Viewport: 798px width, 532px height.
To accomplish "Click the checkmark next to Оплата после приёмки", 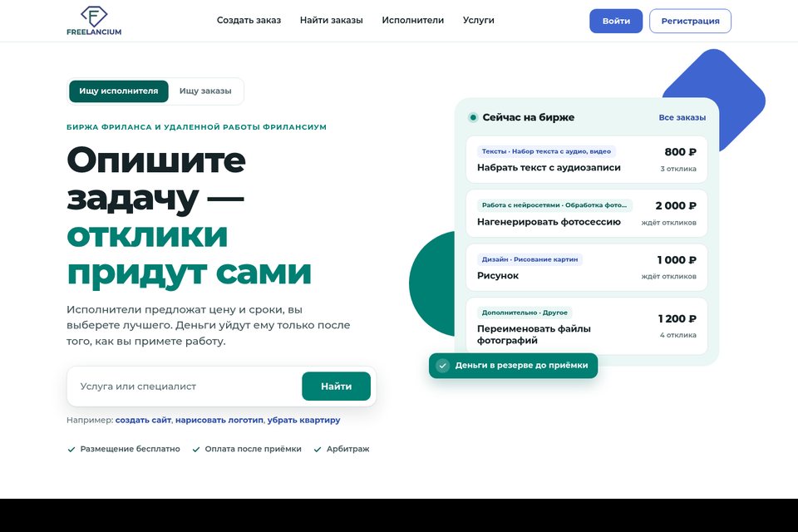I will click(196, 450).
